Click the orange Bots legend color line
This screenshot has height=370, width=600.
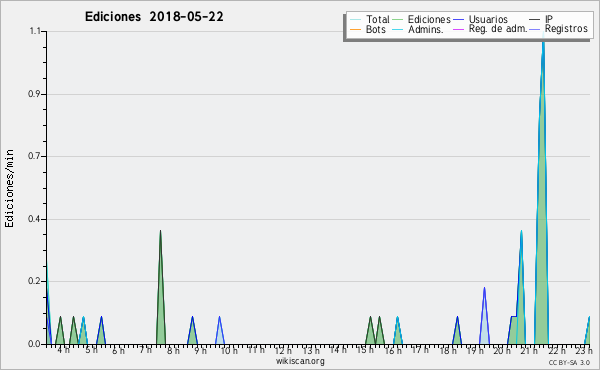coord(355,29)
